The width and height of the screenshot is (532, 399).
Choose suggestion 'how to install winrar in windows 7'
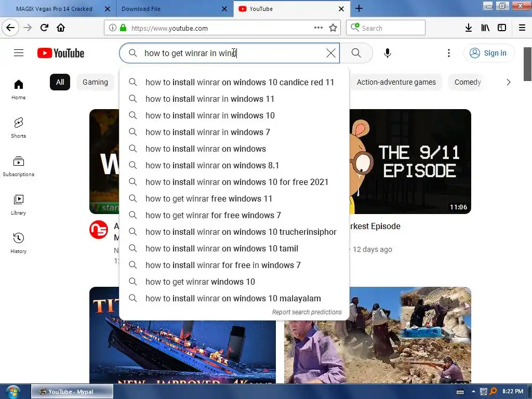click(x=234, y=132)
